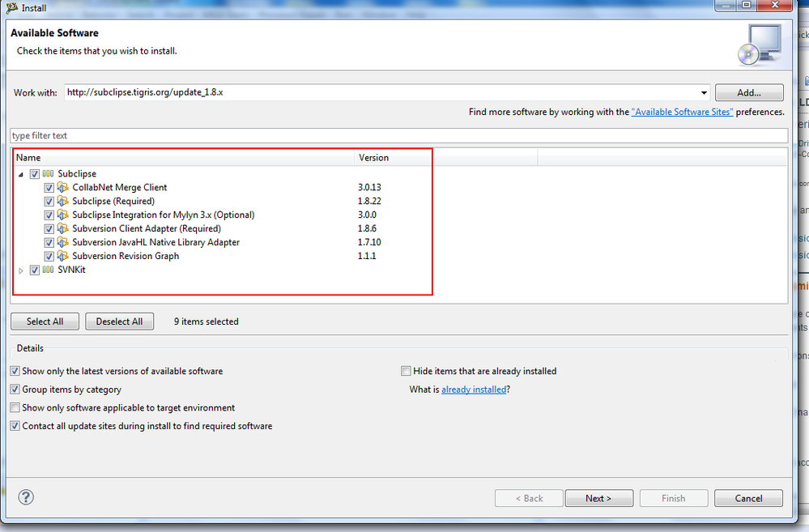Viewport: 809px width, 532px height.
Task: Click the Next > button
Action: [598, 498]
